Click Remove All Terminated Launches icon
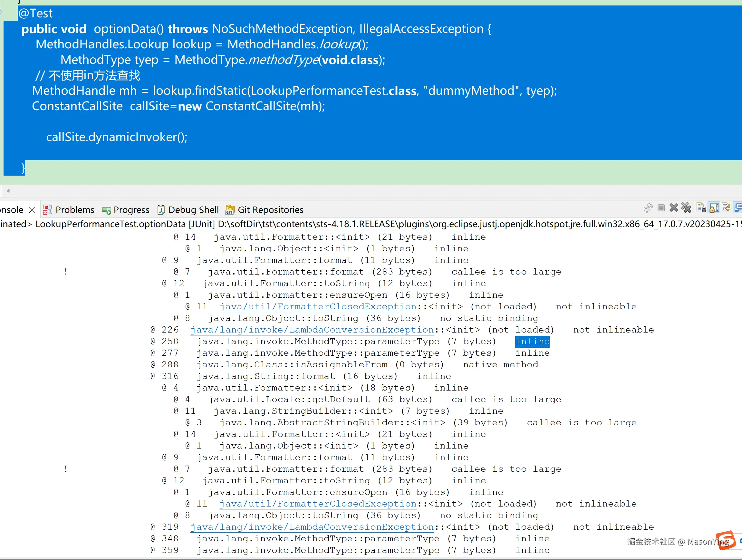This screenshot has width=742, height=560. pos(686,208)
